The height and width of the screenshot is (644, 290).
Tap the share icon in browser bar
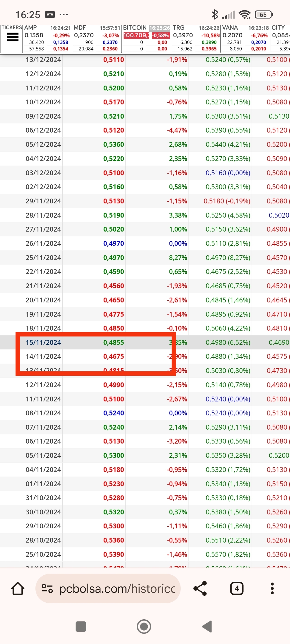point(200,589)
